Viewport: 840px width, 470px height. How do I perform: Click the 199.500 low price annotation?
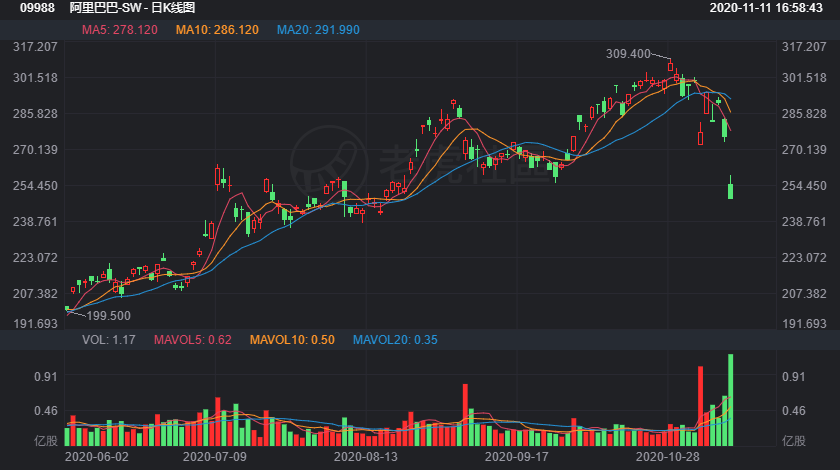(109, 316)
